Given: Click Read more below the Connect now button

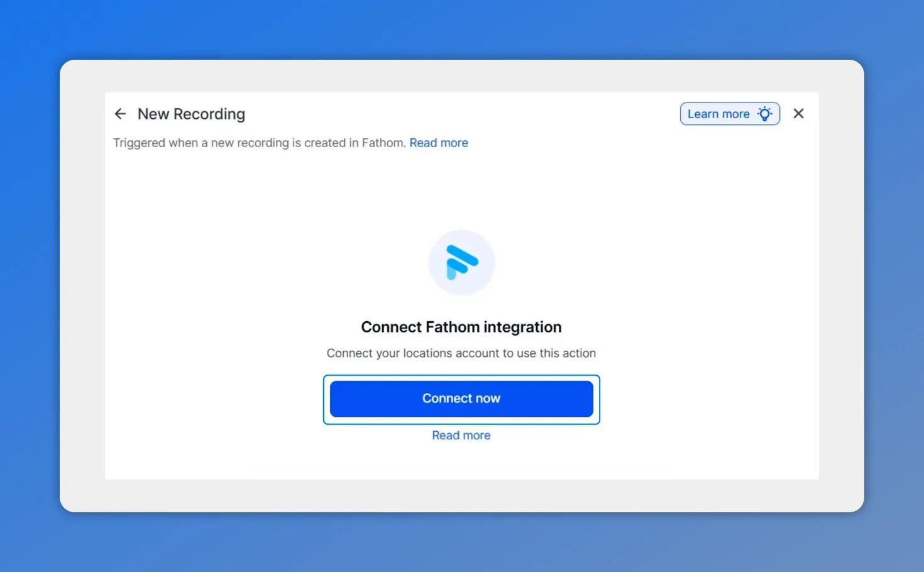Looking at the screenshot, I should pyautogui.click(x=461, y=435).
